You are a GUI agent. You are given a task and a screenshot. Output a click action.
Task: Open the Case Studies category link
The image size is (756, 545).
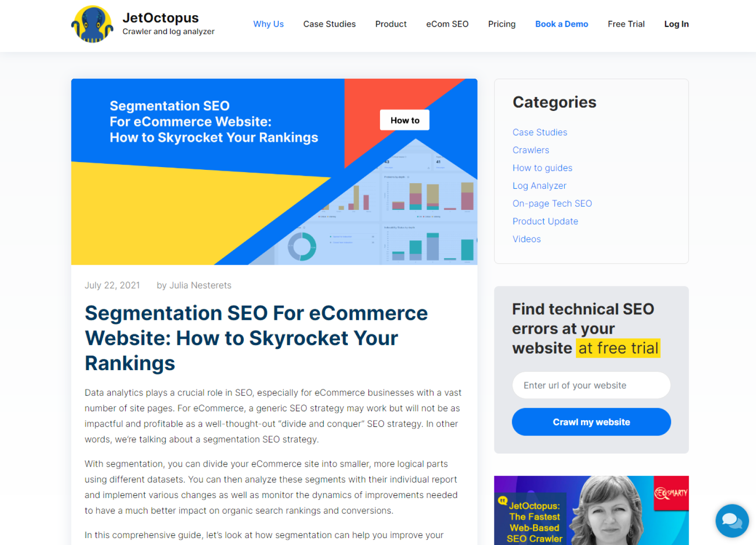click(539, 132)
